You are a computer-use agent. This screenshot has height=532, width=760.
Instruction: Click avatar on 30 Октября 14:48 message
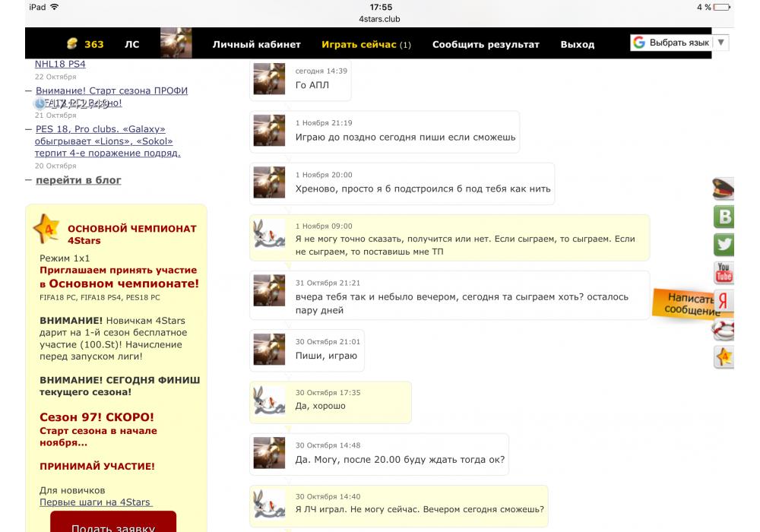[x=269, y=452]
